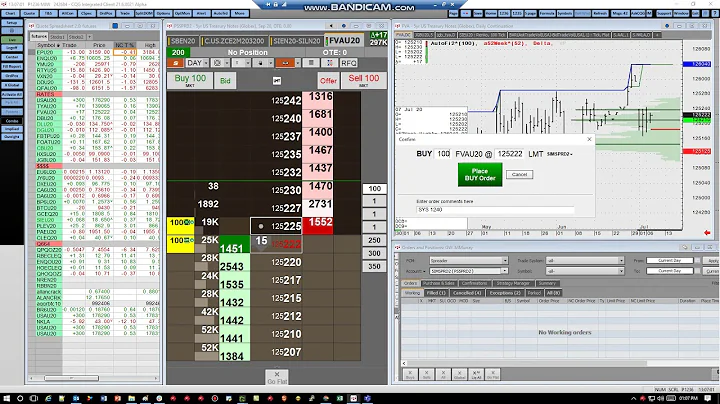This screenshot has height=404, width=720.
Task: Show the Filled (1) orders tab
Action: point(436,292)
